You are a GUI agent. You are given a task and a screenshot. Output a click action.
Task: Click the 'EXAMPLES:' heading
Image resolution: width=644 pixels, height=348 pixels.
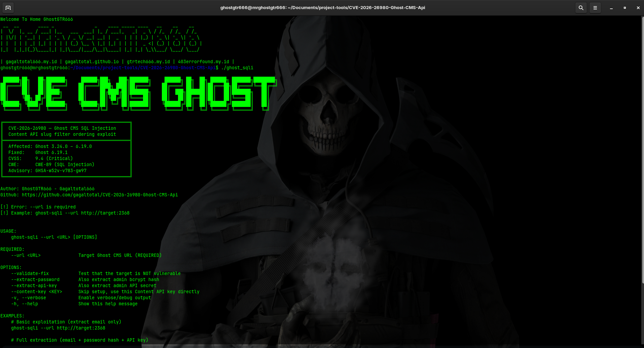(12, 316)
